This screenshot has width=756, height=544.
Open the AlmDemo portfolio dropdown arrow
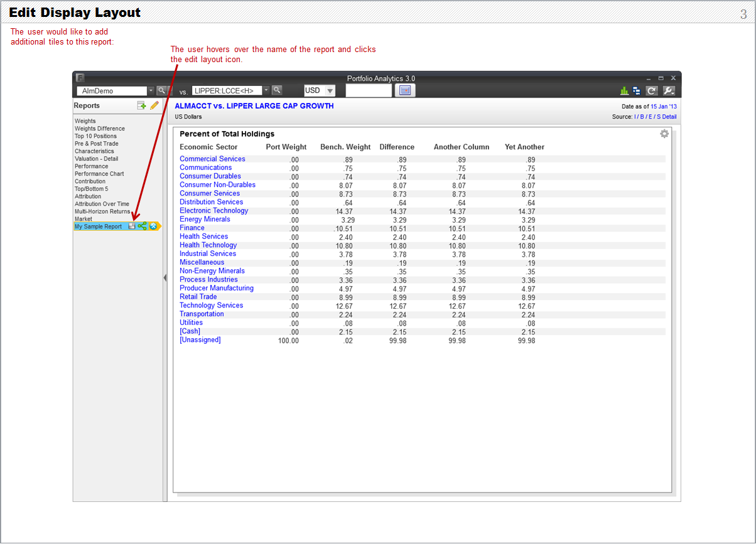(151, 91)
